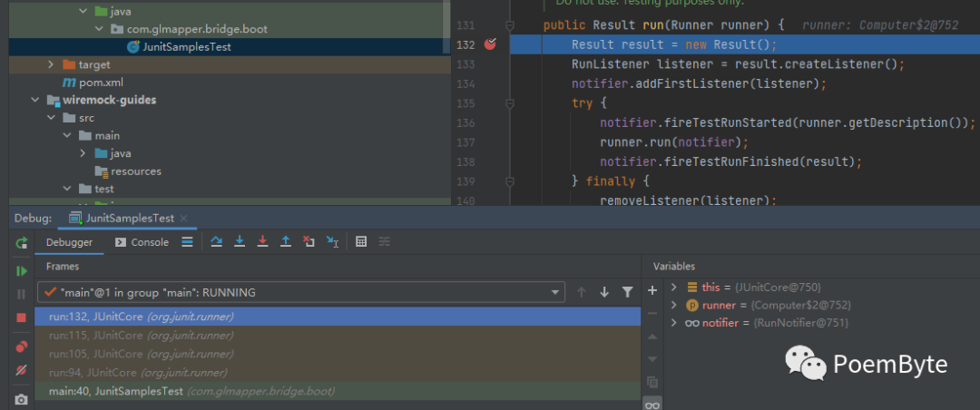Stop the debug session
980x410 pixels.
[x=22, y=317]
